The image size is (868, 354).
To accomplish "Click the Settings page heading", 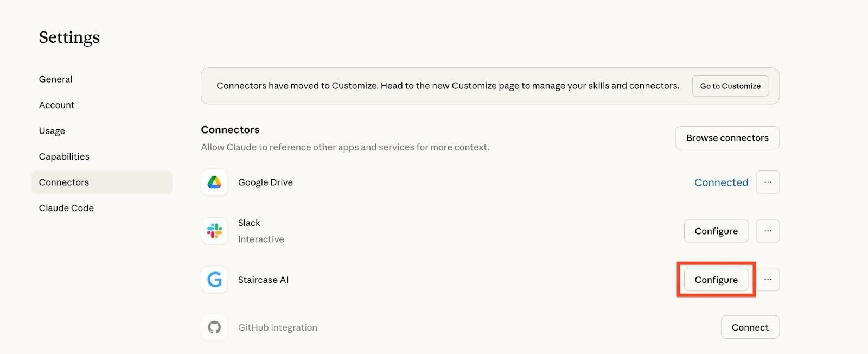I will pos(69,37).
